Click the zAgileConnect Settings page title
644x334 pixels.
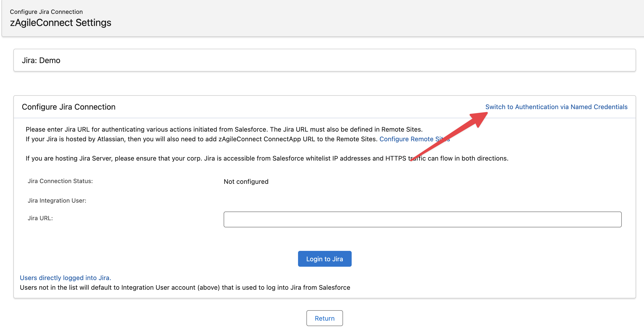click(61, 23)
